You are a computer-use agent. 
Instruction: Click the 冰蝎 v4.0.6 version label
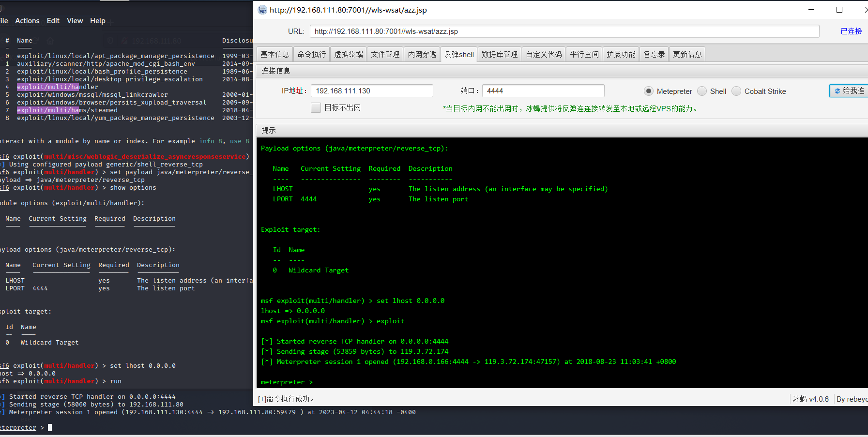(x=811, y=399)
